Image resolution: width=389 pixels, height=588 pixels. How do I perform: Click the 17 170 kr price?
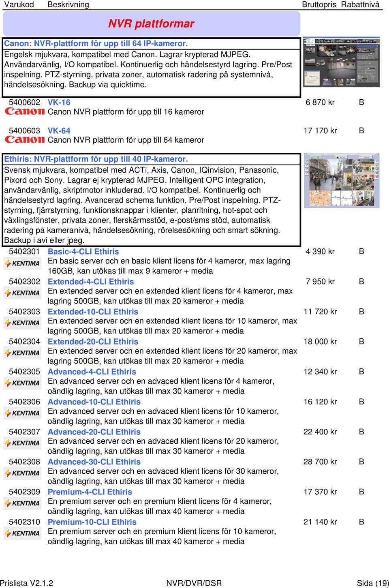pyautogui.click(x=320, y=131)
